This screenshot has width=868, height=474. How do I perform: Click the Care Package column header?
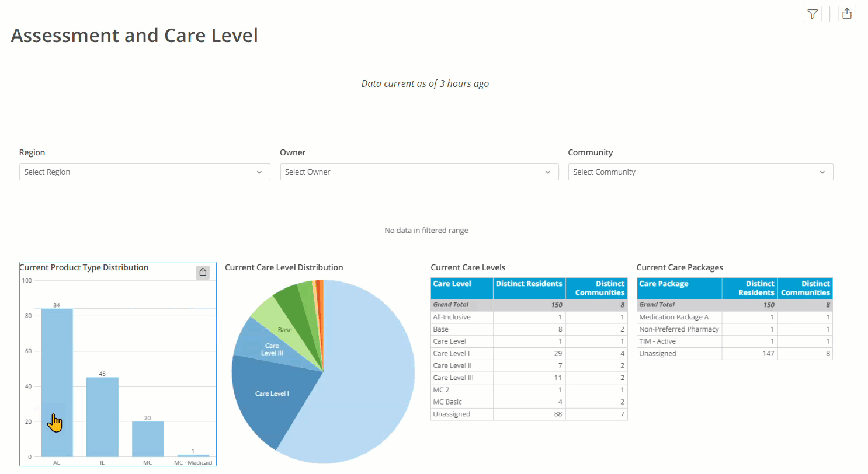[679, 288]
